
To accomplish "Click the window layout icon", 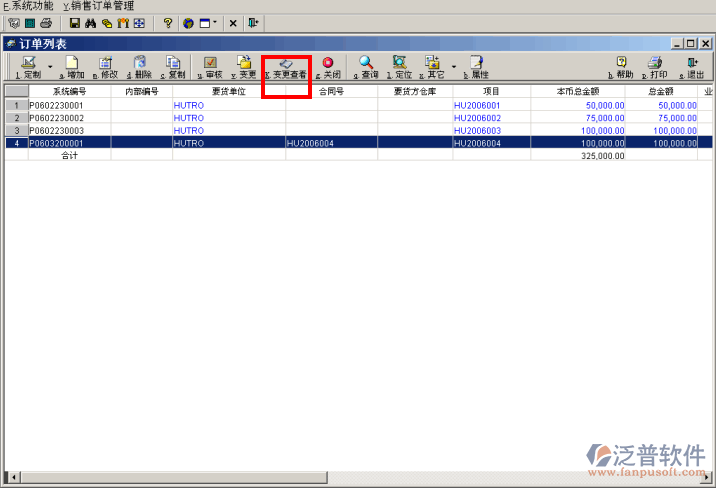I will click(205, 23).
